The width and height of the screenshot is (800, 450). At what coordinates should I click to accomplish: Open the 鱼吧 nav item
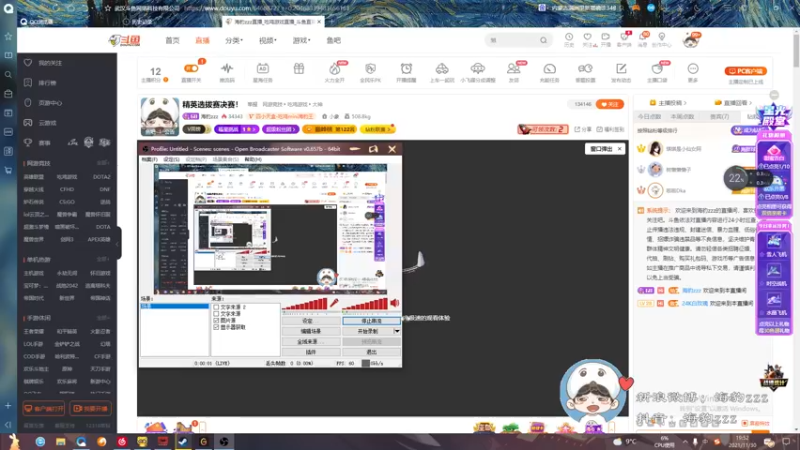334,40
